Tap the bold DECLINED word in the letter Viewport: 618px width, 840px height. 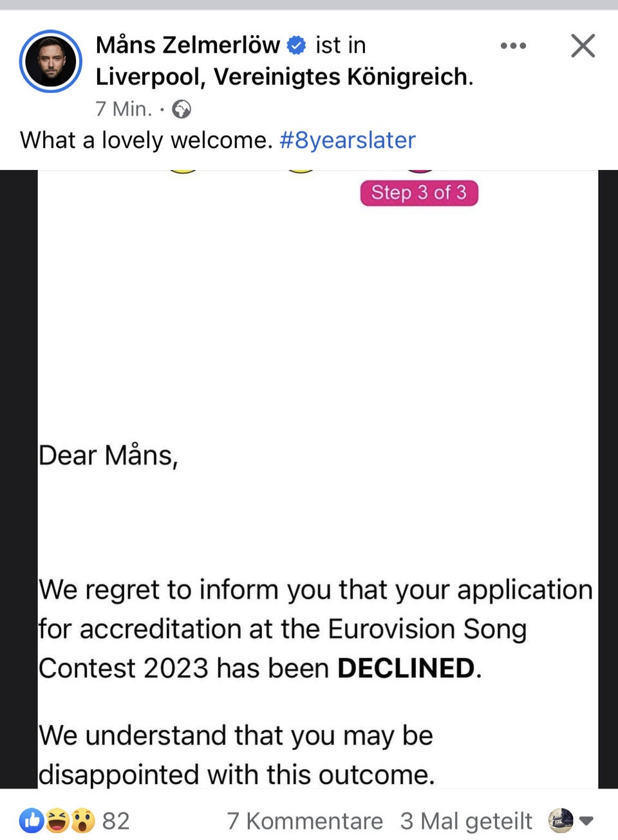pos(407,668)
